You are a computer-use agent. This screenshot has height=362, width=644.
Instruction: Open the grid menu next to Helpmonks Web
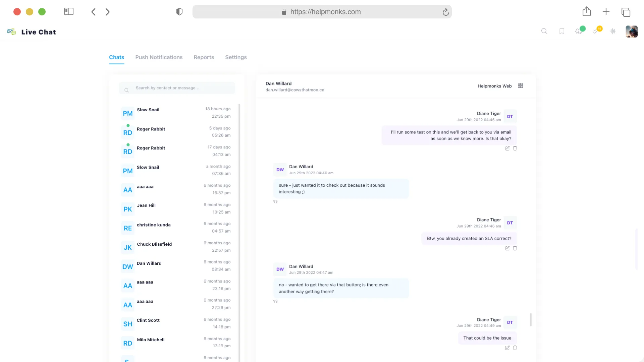[x=521, y=86]
